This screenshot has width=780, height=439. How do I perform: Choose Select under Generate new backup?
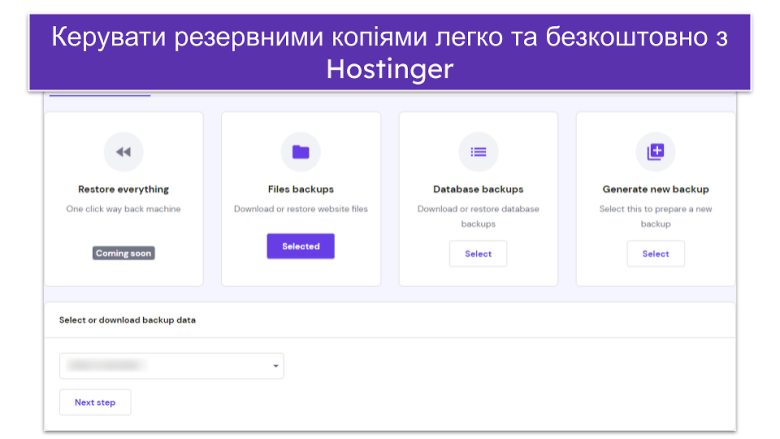pos(655,254)
